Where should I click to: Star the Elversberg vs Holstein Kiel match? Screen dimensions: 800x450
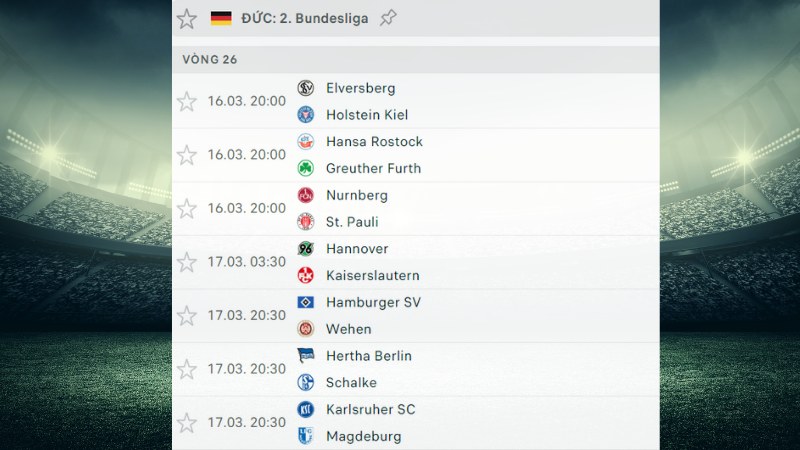tap(187, 101)
